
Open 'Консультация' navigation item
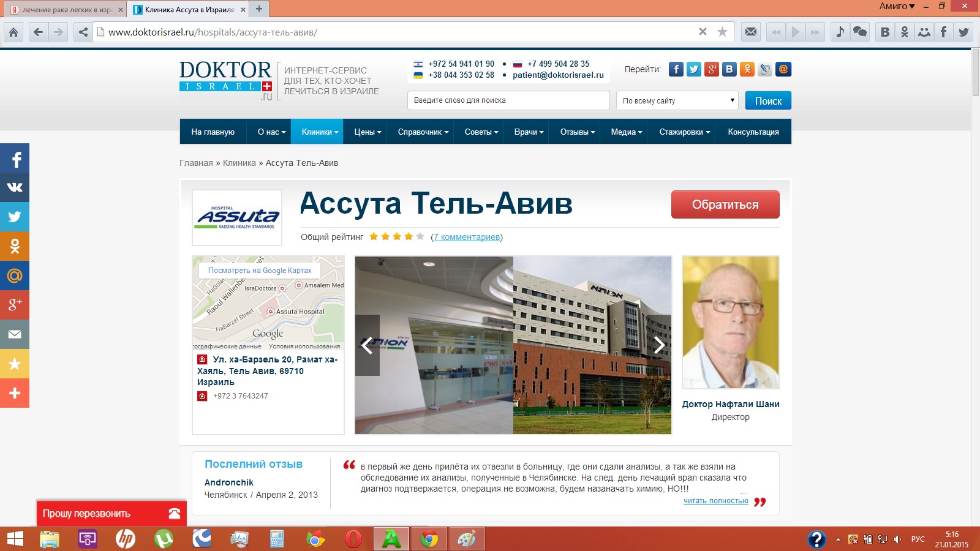coord(753,132)
